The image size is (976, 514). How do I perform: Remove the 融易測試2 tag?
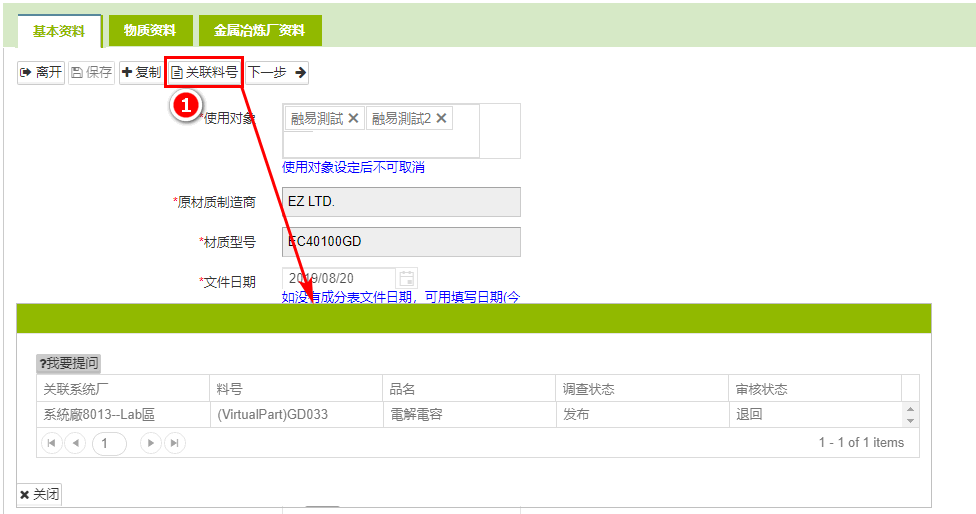(x=441, y=118)
